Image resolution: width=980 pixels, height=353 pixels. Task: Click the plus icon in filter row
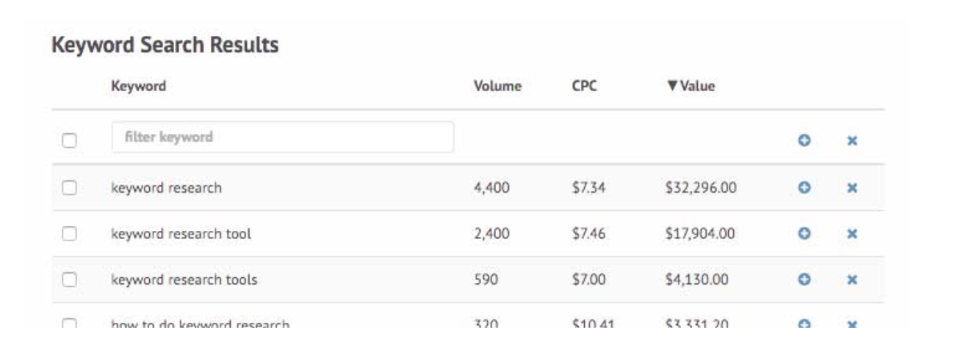click(x=804, y=140)
